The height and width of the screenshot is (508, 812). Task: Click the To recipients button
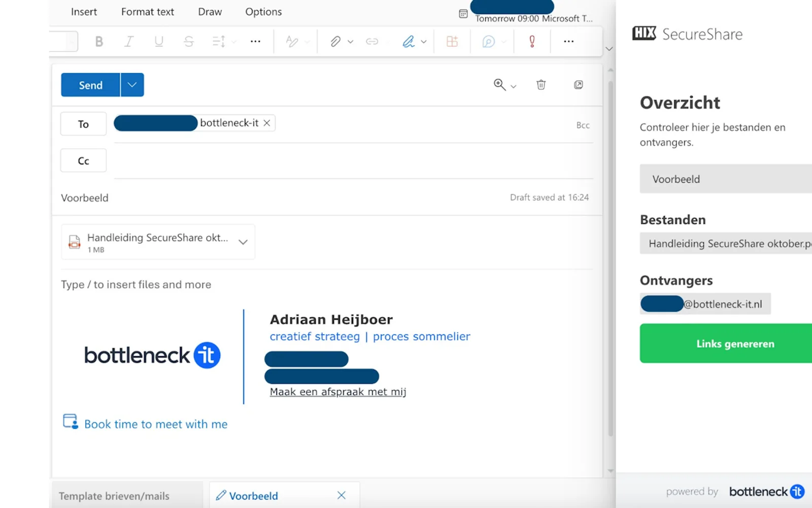pyautogui.click(x=83, y=124)
